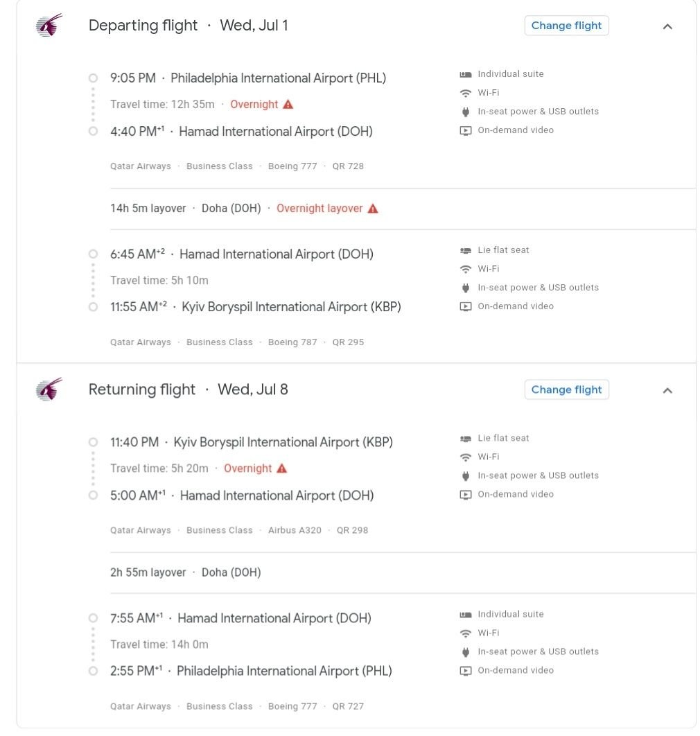This screenshot has height=736, width=700.
Task: Collapse the Departing flight details
Action: click(667, 26)
